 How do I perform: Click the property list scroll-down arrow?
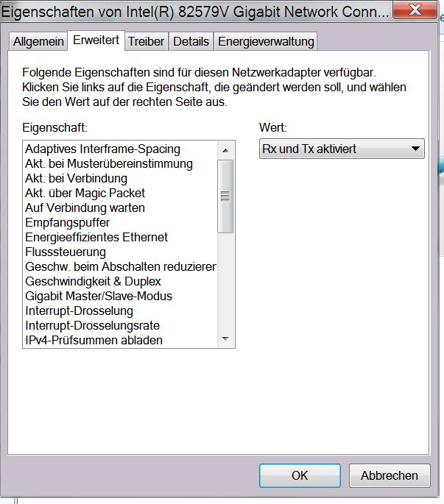tap(225, 338)
